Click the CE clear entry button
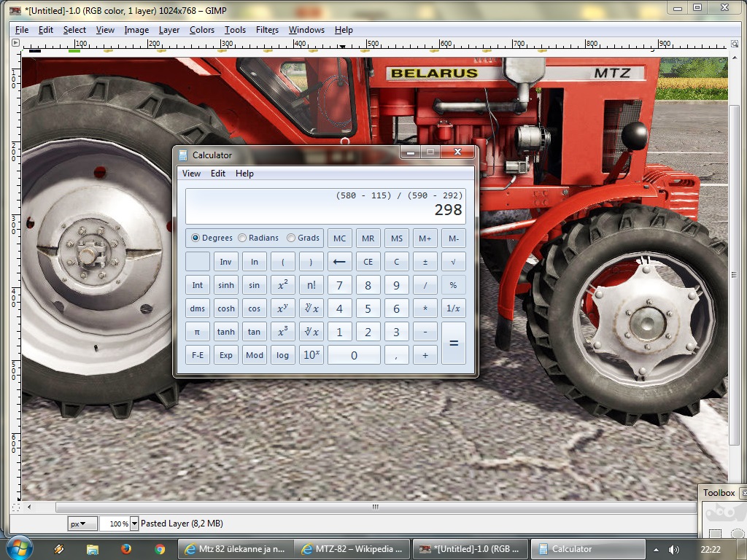747x560 pixels. (368, 262)
